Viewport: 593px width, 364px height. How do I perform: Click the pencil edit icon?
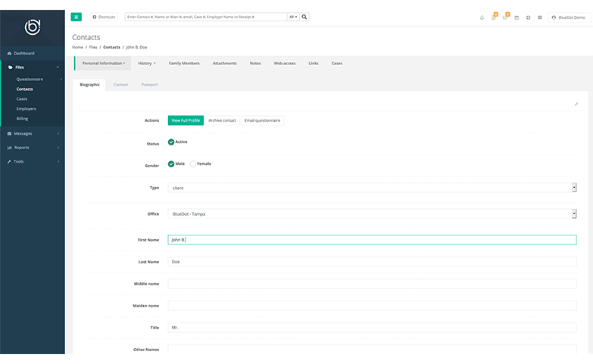click(576, 104)
